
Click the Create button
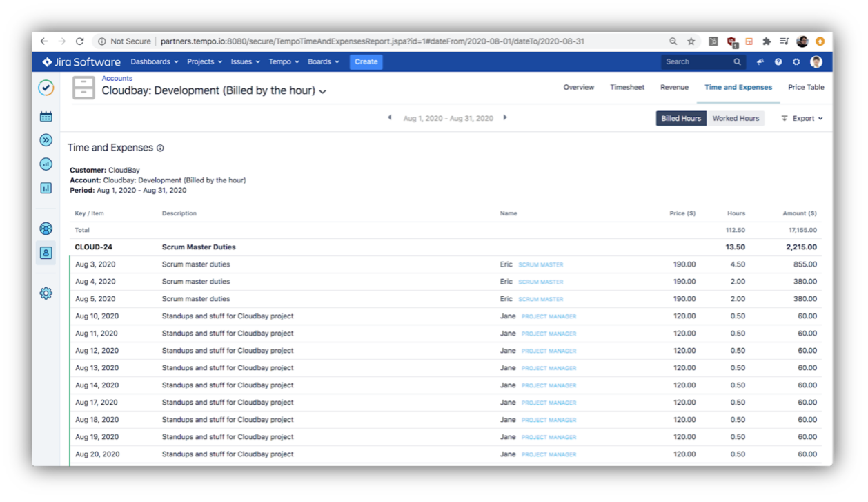point(366,62)
